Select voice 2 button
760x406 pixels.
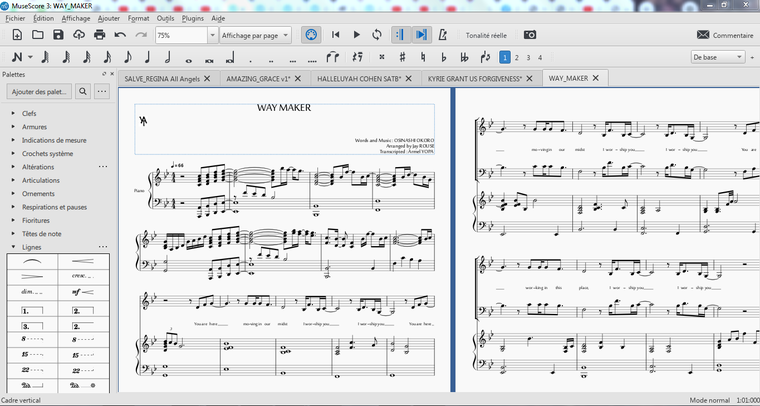coord(517,57)
